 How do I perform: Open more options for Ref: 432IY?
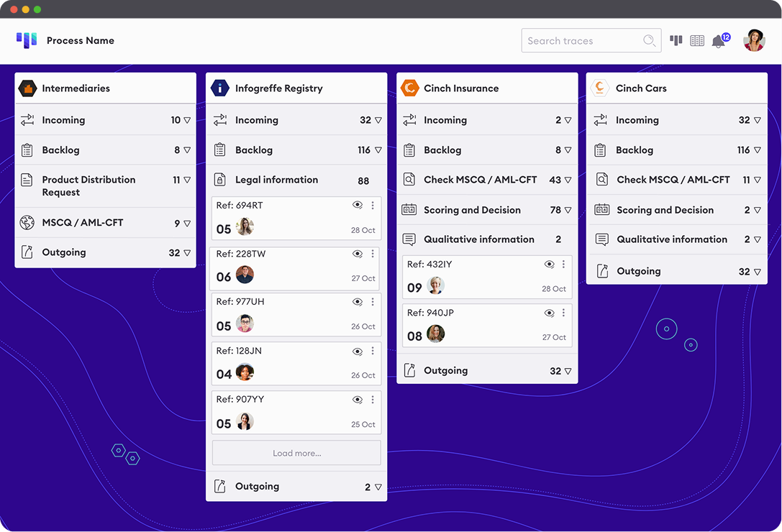(563, 265)
